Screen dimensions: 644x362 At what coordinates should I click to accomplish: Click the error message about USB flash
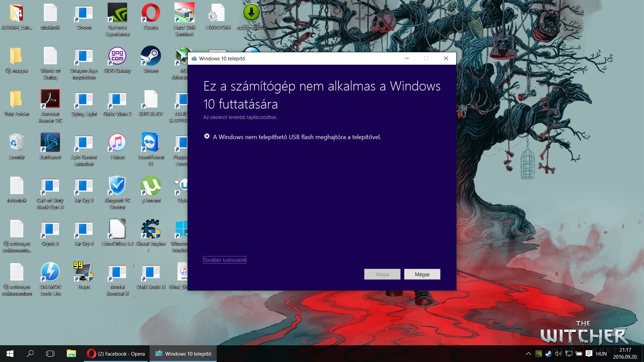[297, 137]
